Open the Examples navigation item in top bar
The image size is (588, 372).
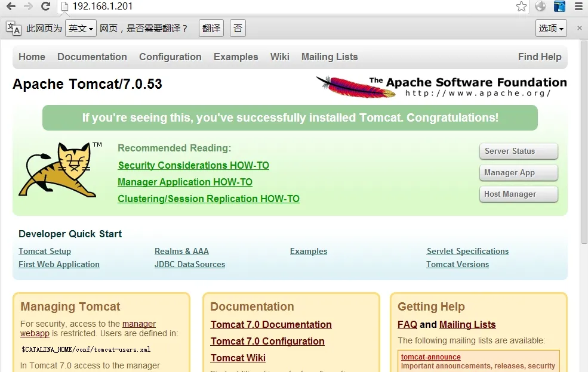tap(236, 57)
